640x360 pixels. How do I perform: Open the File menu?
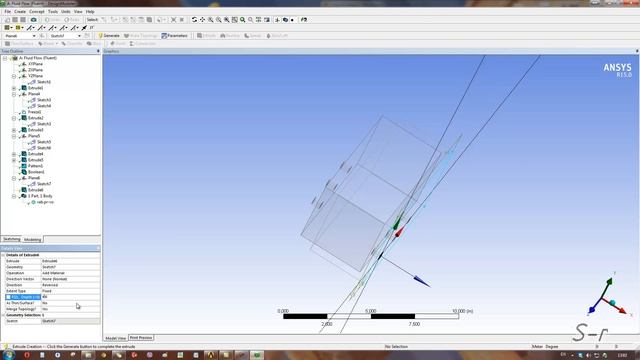7,11
